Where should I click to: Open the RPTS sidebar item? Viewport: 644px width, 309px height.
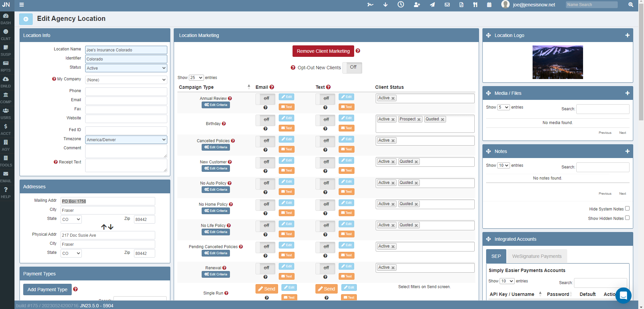(x=6, y=67)
